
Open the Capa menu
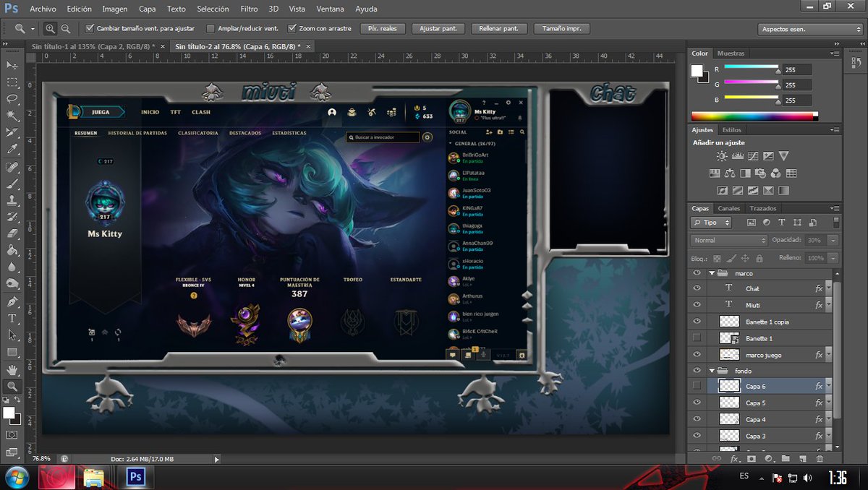pos(147,9)
